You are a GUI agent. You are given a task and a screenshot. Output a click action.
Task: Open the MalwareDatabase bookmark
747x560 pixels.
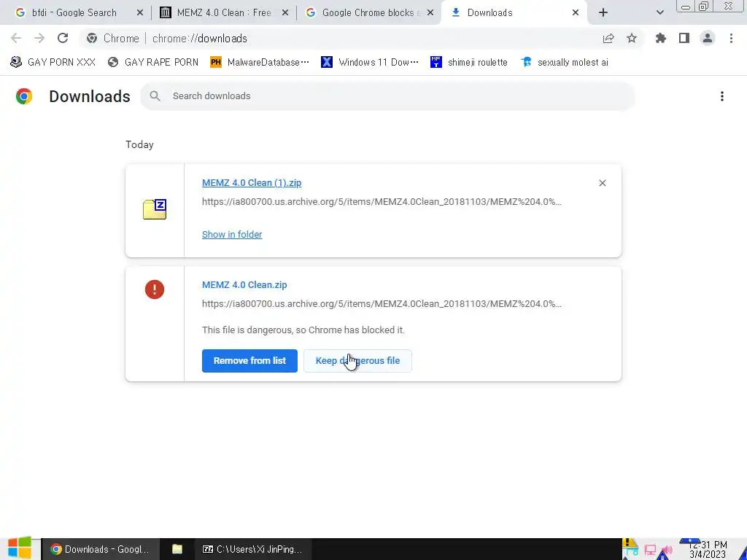[x=260, y=63]
